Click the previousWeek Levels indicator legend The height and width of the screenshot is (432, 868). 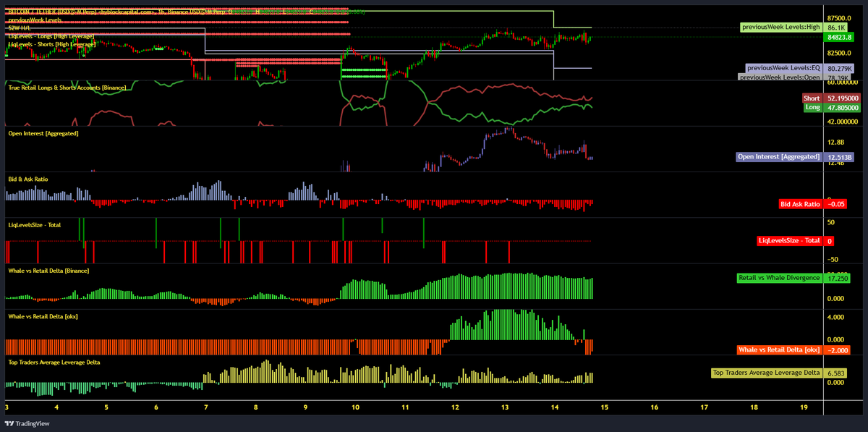tap(35, 20)
